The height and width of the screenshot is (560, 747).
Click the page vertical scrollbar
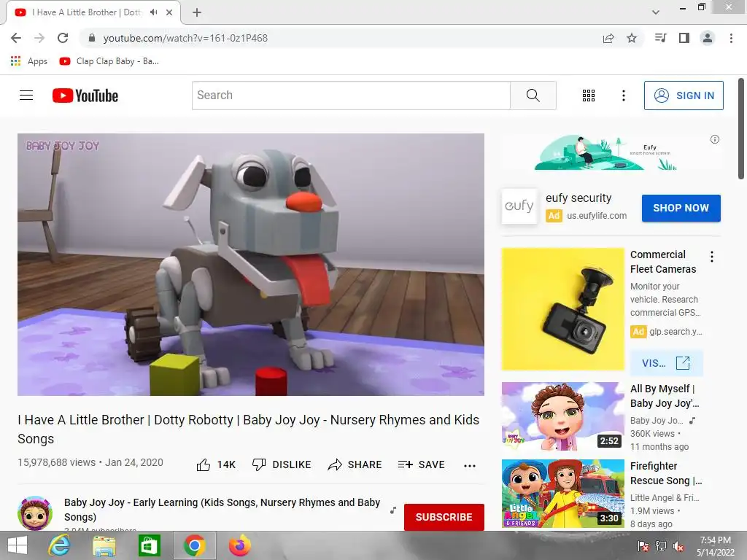click(741, 130)
